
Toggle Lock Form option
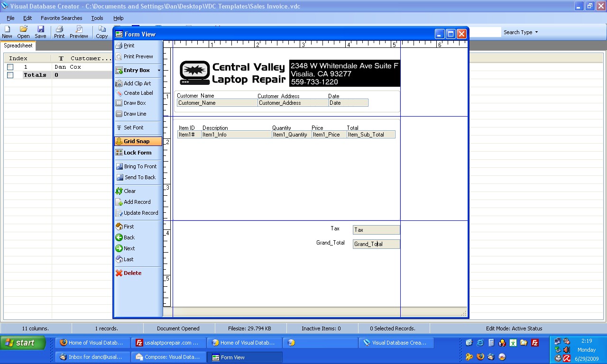pyautogui.click(x=134, y=153)
